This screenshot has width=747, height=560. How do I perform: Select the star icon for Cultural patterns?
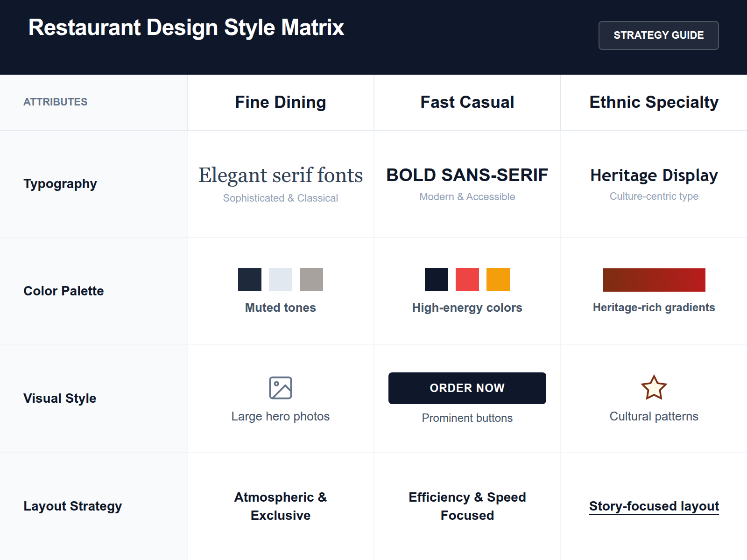[x=654, y=387]
